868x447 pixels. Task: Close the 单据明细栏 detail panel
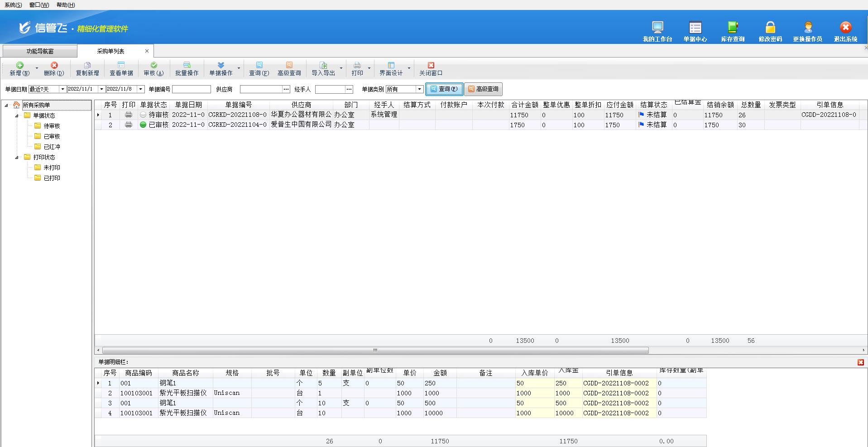tap(860, 362)
